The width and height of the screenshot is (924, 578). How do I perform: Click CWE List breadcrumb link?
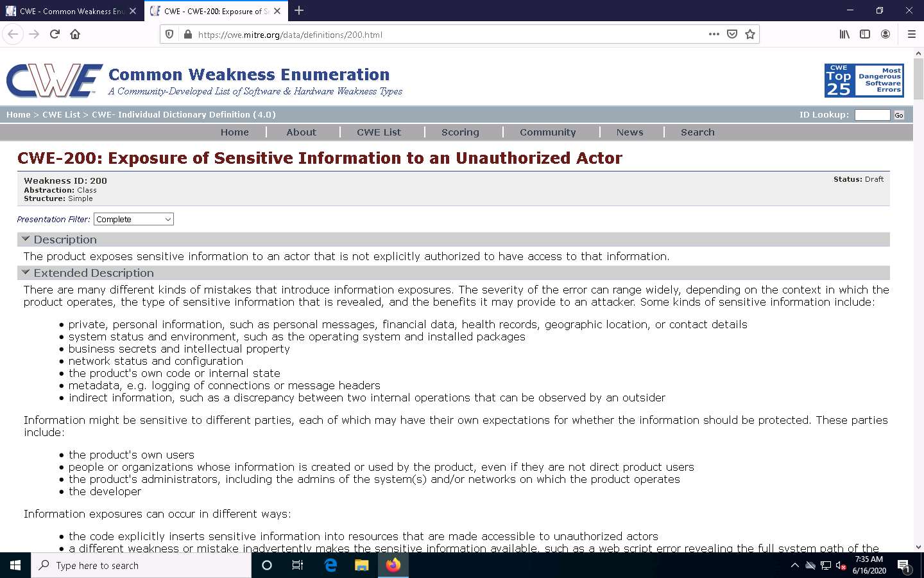click(62, 114)
